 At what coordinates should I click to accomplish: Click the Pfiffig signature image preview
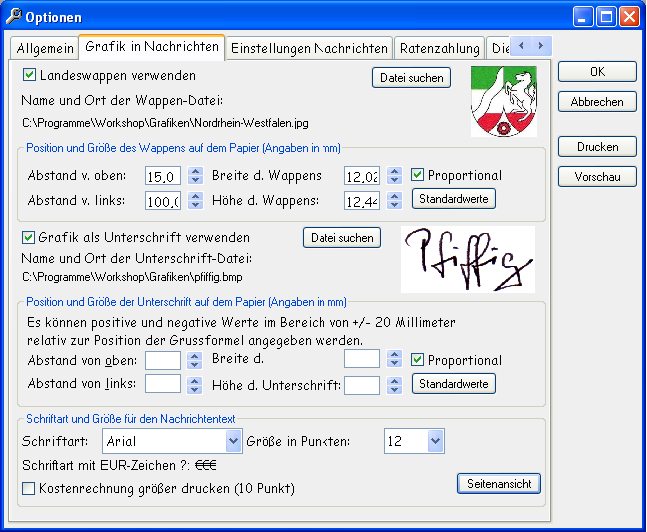tap(468, 259)
